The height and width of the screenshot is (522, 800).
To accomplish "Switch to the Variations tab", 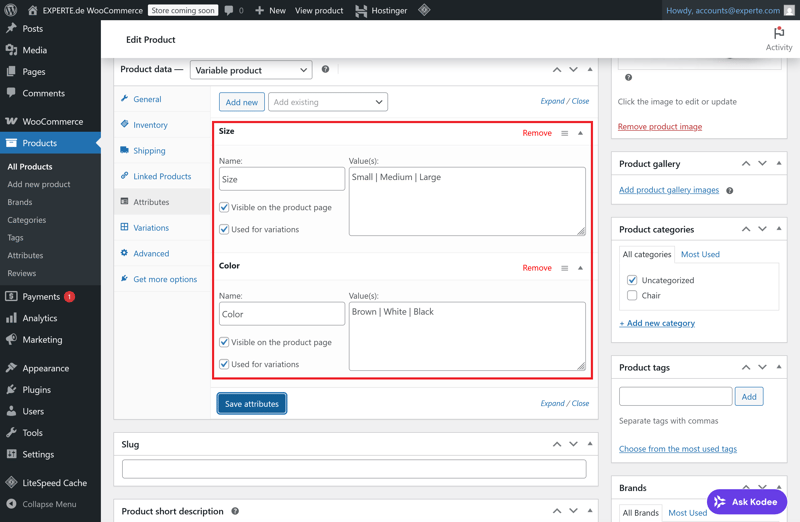I will click(x=151, y=228).
